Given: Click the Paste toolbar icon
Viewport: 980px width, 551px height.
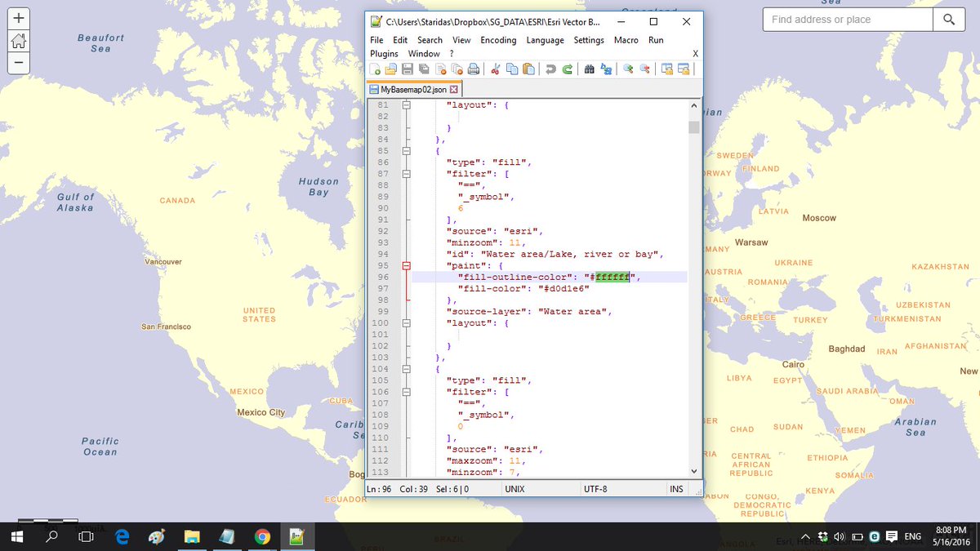Looking at the screenshot, I should (528, 69).
